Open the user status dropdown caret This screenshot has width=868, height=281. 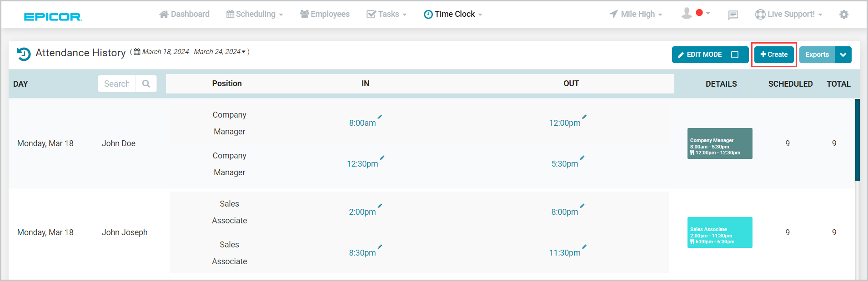[708, 13]
